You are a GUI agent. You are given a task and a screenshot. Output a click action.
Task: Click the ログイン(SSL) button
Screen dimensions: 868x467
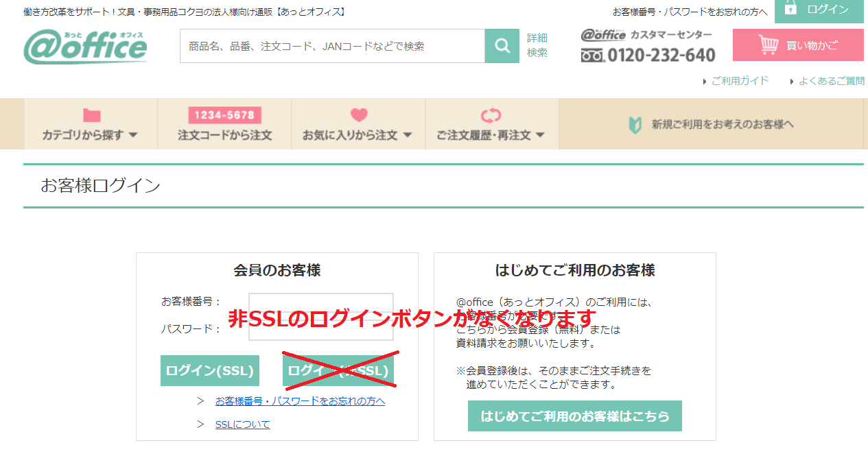coord(210,370)
